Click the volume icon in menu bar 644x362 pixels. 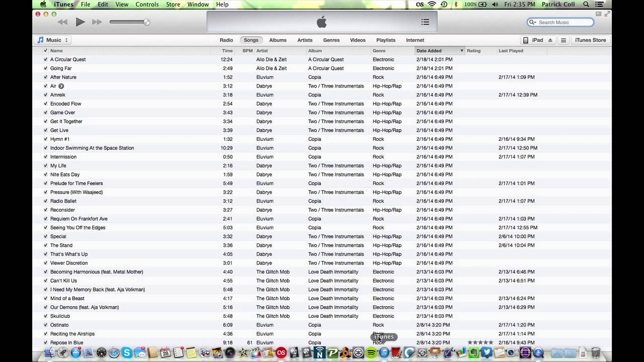pyautogui.click(x=495, y=4)
